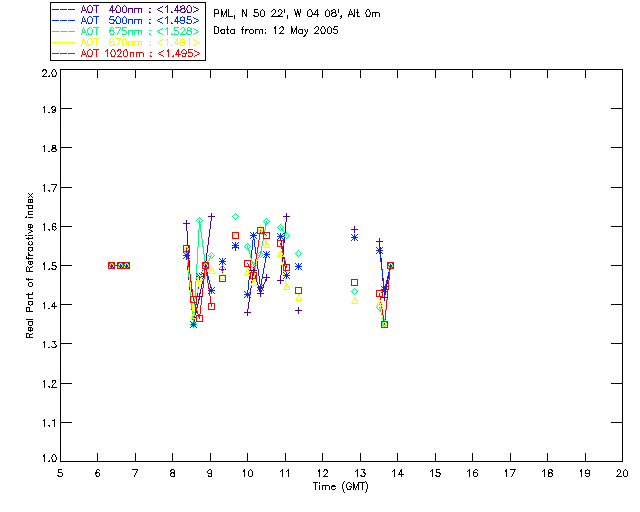Click the 1.9 y-axis tick label
Viewport: 640px width, 512px height.
tap(49, 109)
